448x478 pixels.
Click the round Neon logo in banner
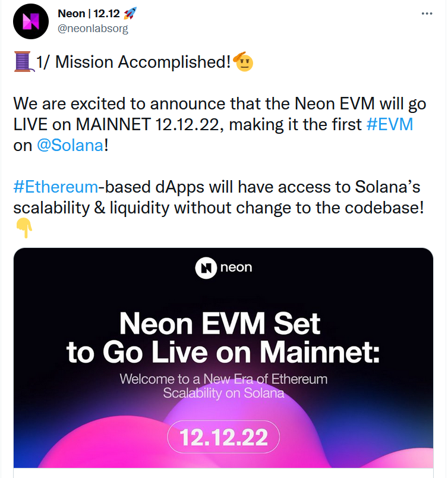(206, 268)
